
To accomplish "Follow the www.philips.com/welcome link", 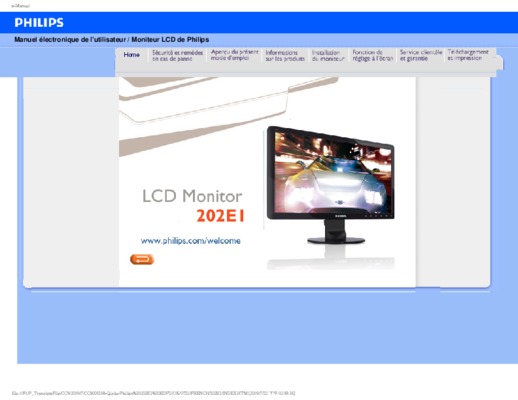I will pyautogui.click(x=190, y=241).
